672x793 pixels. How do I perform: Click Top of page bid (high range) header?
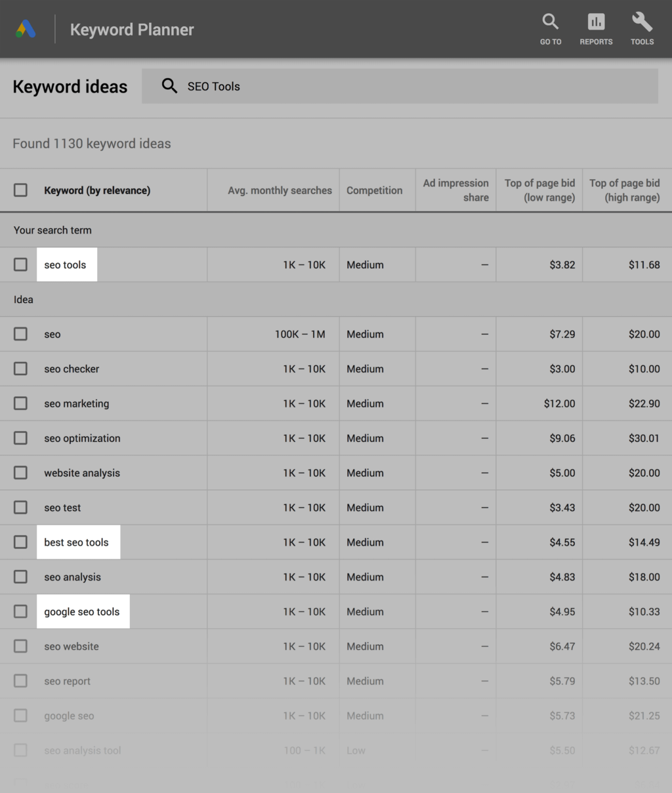625,190
